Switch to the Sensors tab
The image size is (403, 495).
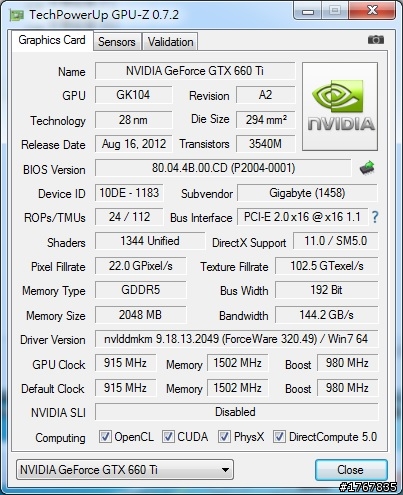117,42
